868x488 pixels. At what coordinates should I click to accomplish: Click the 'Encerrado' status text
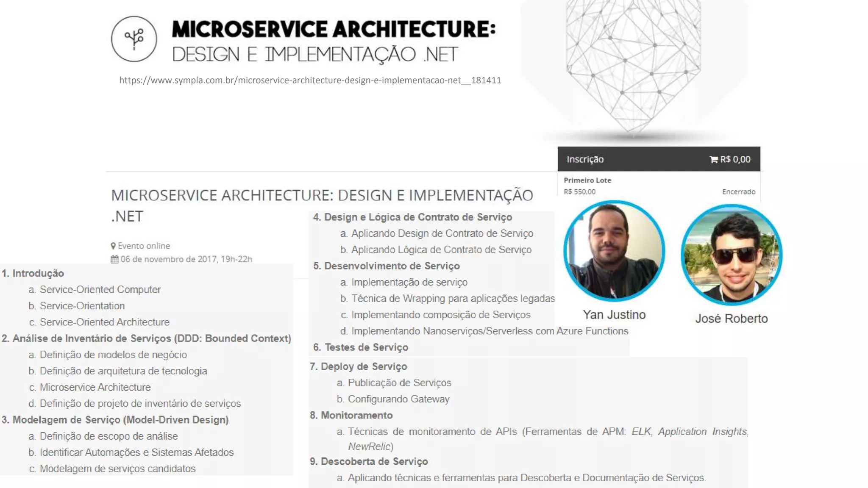coord(739,191)
